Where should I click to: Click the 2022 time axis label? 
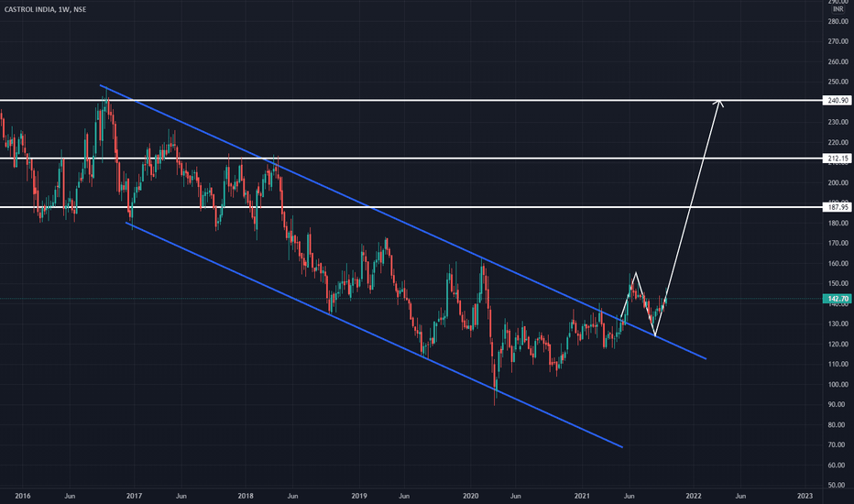pos(694,496)
